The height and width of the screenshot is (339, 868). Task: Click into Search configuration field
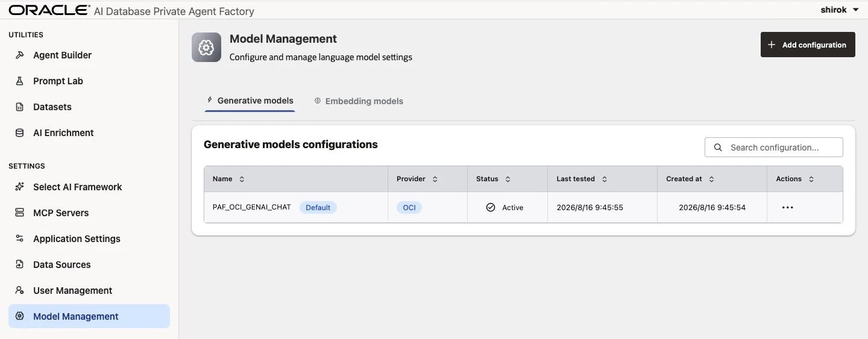tap(774, 147)
